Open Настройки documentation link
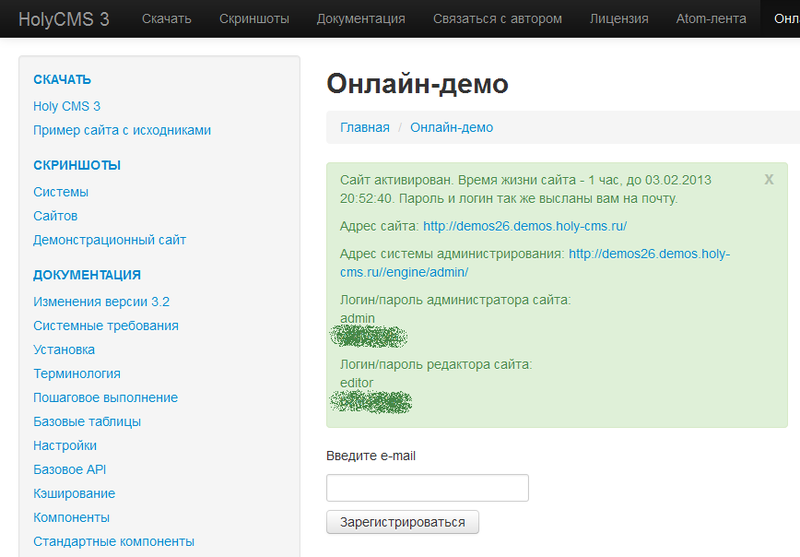Screen dimensions: 800x557 click(x=65, y=445)
